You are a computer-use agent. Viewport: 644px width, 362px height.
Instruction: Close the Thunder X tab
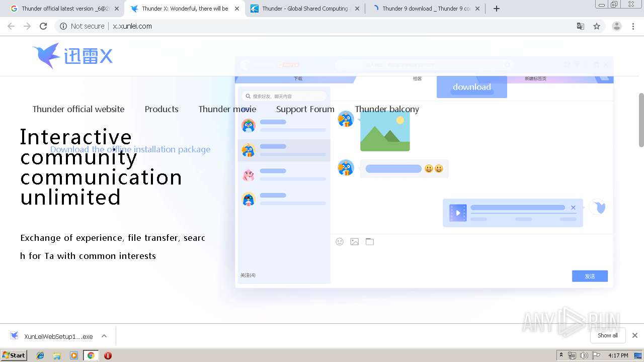point(237,9)
